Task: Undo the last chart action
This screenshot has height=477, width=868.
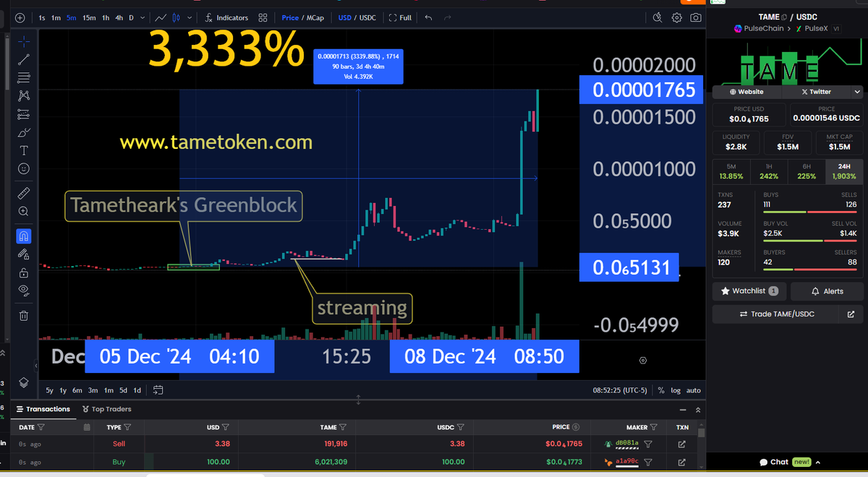Action: (429, 17)
